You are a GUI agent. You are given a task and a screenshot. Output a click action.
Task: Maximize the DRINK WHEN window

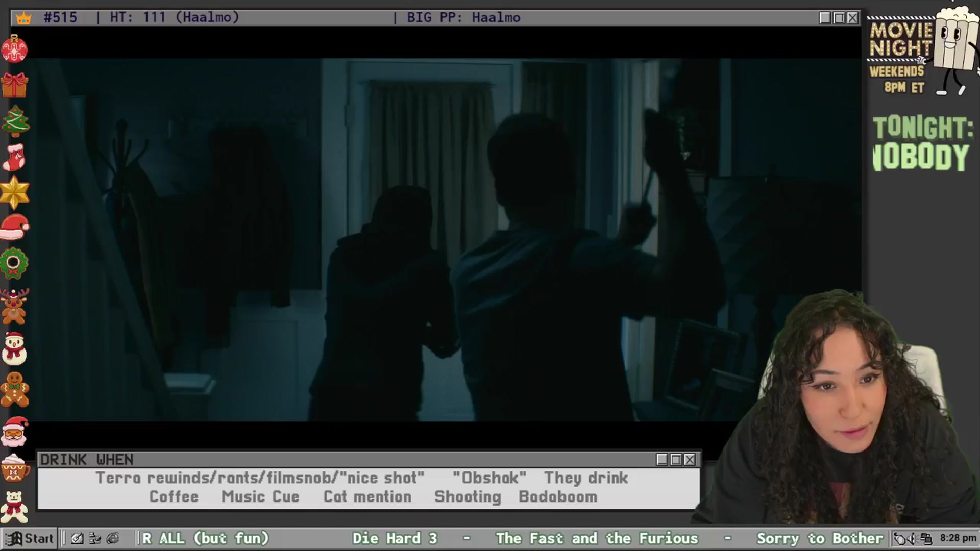[676, 460]
